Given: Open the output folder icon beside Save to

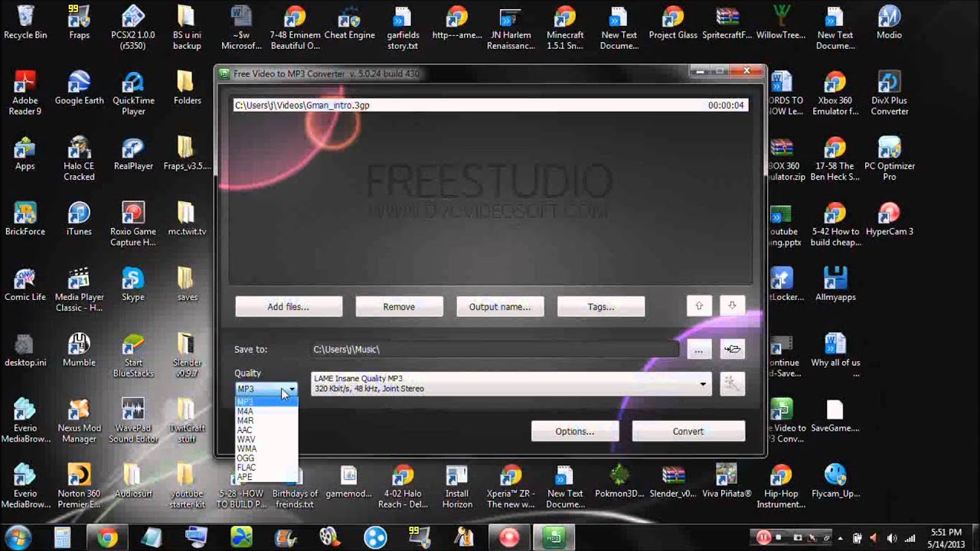Looking at the screenshot, I should coord(733,349).
